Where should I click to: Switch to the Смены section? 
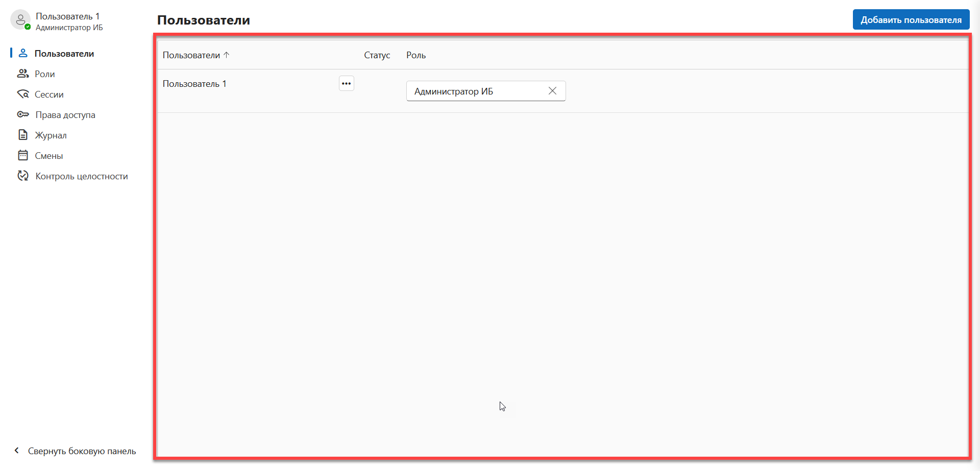pos(49,156)
